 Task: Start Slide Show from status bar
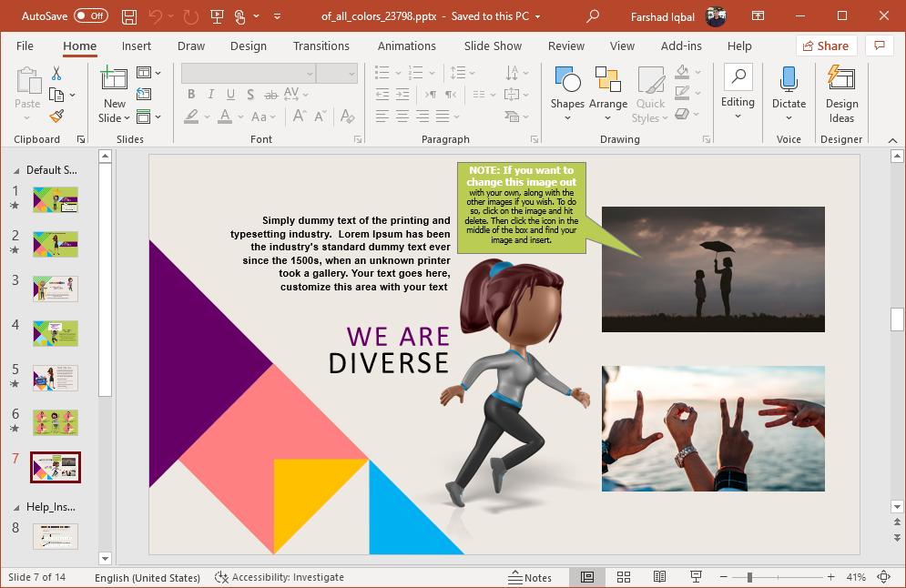(696, 577)
